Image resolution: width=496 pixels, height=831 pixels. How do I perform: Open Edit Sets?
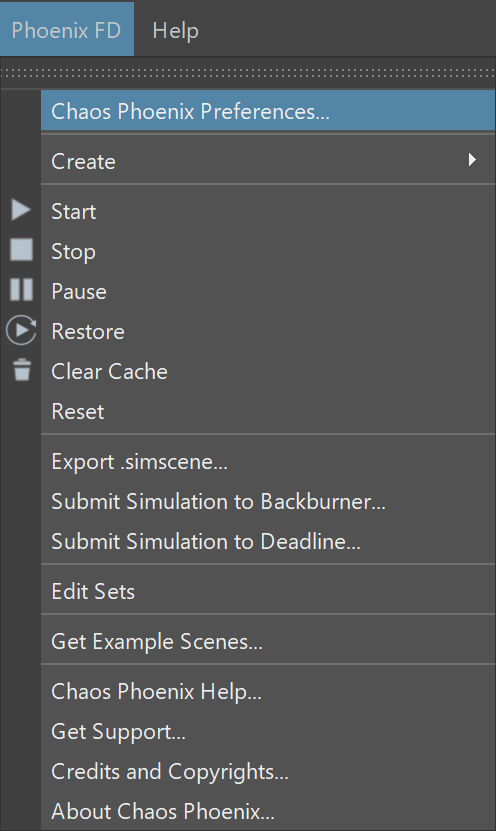268,591
